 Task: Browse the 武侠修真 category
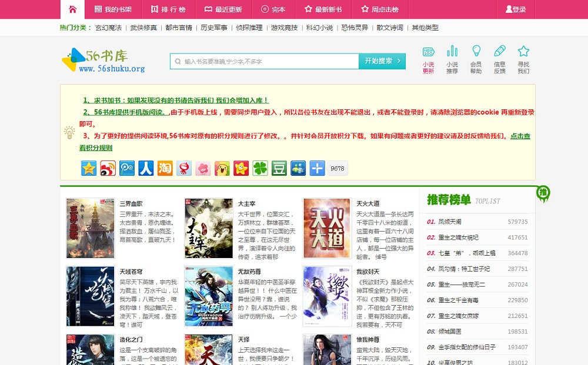(x=143, y=28)
